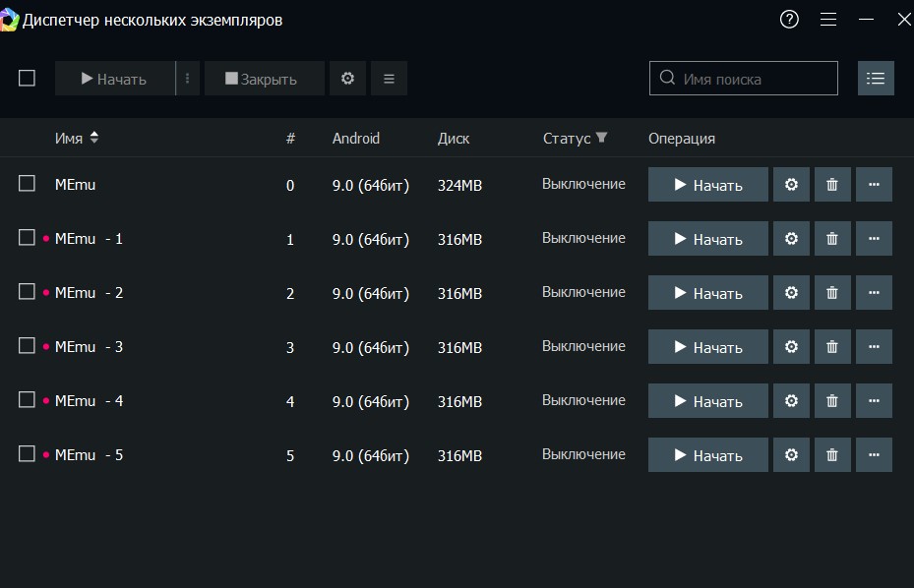Delete the MEmu - 4 instance

pos(832,401)
